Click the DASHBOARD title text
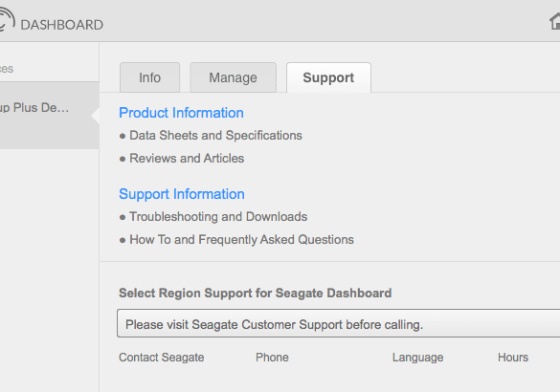This screenshot has height=392, width=560. pyautogui.click(x=62, y=25)
